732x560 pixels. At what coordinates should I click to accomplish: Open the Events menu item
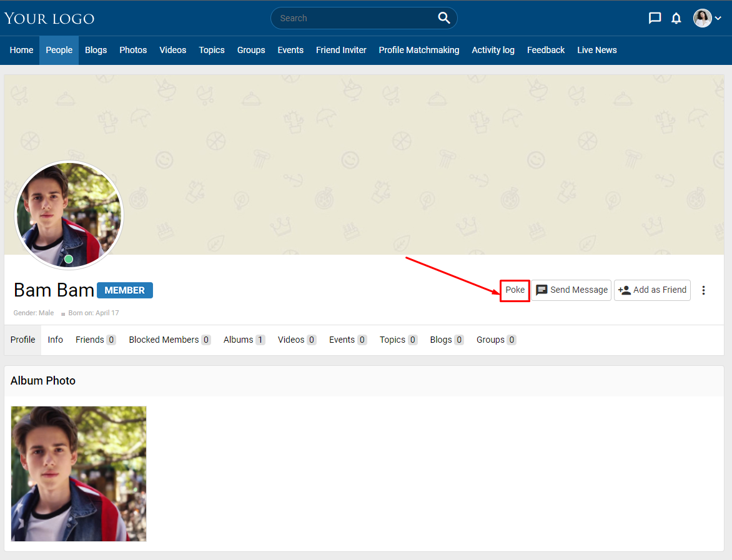pyautogui.click(x=290, y=50)
